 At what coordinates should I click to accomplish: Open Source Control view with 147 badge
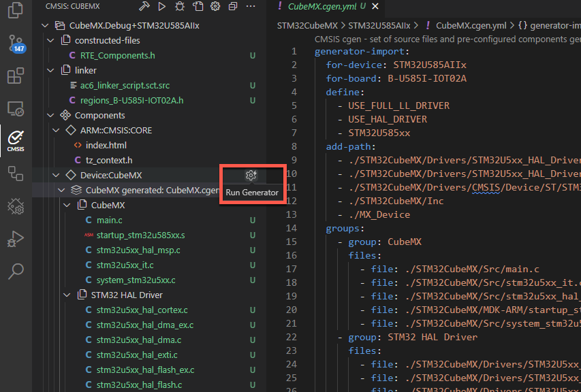click(16, 44)
